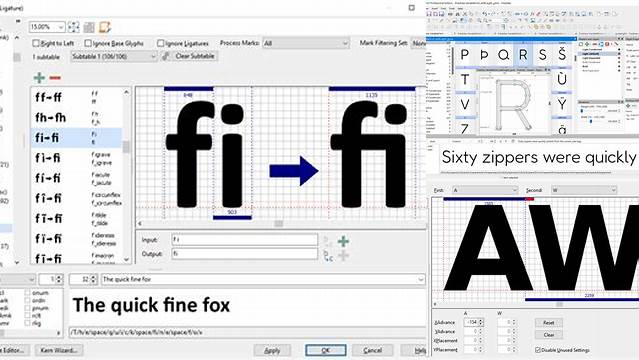Click the horizontal scrollbar under the fi ligature preview
The width and height of the screenshot is (639, 360).
(278, 223)
